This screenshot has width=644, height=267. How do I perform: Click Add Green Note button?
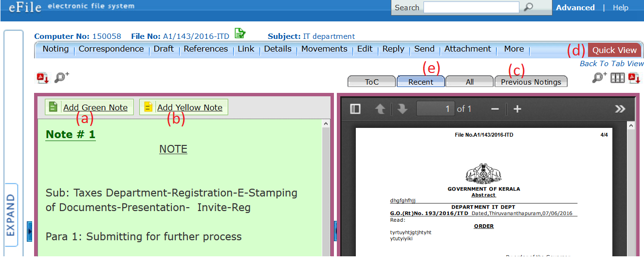89,107
